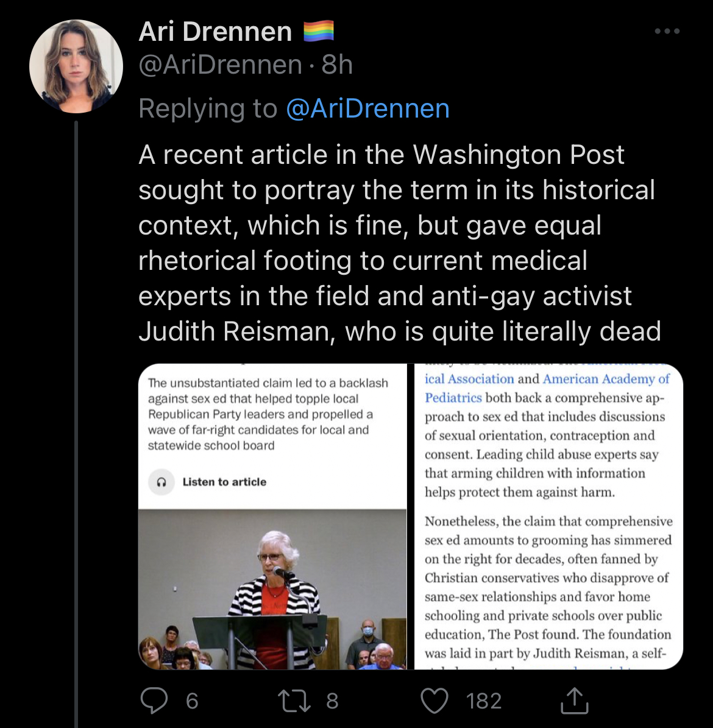Click the headphones Listen to article icon
713x728 pixels.
161,482
